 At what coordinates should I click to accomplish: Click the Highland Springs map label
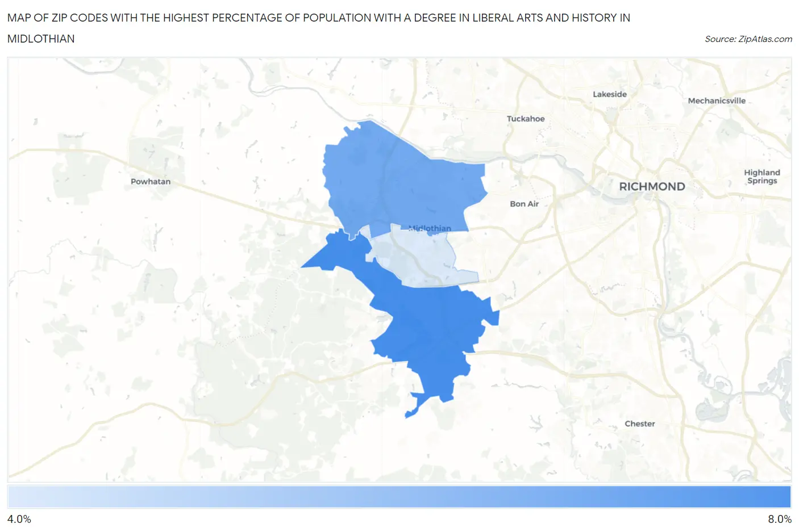pos(762,177)
